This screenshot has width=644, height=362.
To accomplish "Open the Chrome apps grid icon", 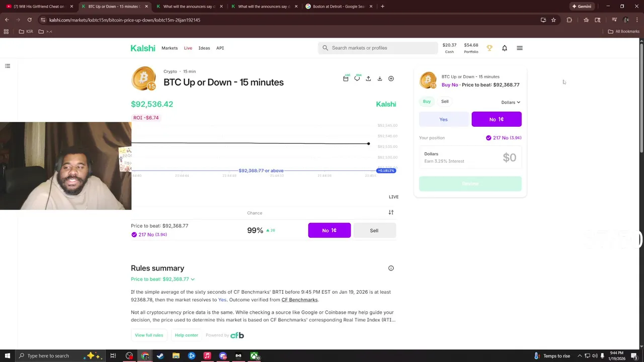I will pyautogui.click(x=6, y=32).
